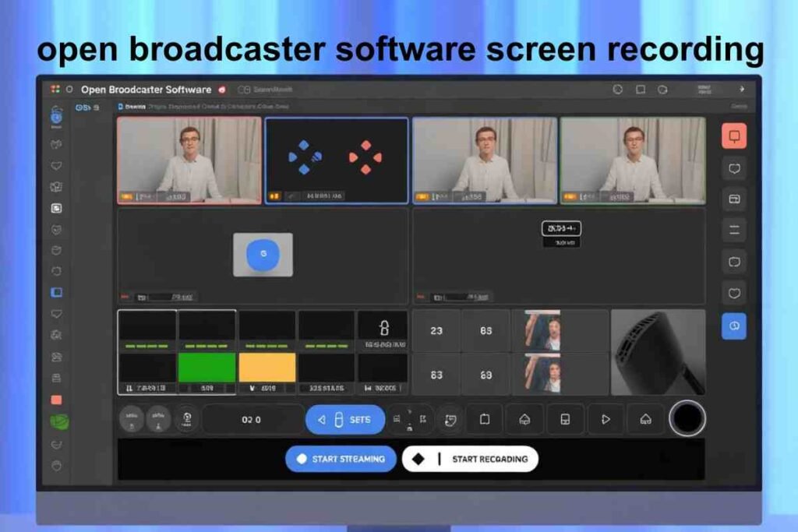Select the green scene tile
This screenshot has width=798, height=532.
click(207, 367)
